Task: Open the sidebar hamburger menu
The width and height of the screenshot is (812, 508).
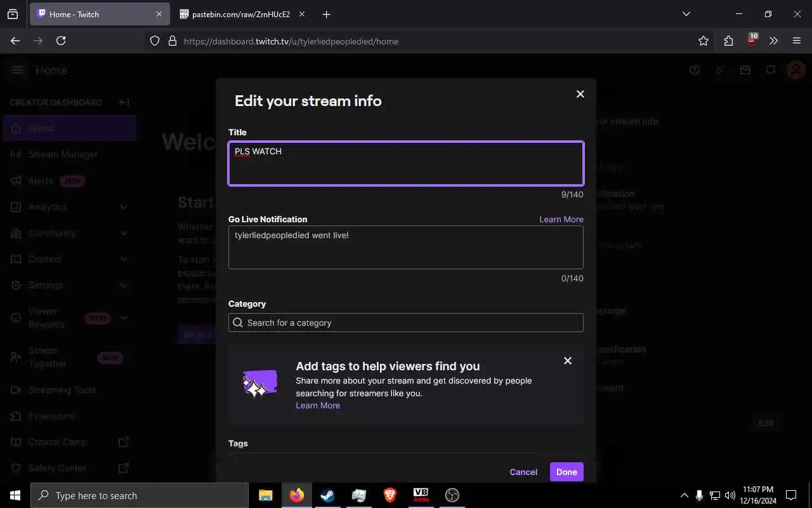Action: [18, 70]
